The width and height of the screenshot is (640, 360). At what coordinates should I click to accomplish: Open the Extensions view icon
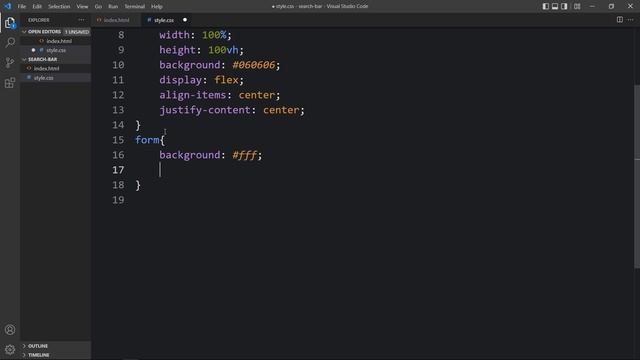point(10,83)
